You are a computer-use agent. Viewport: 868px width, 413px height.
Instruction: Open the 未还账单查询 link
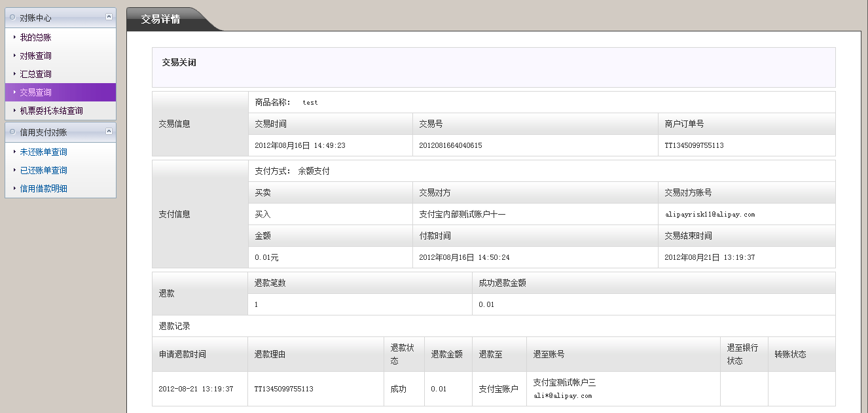pos(43,152)
